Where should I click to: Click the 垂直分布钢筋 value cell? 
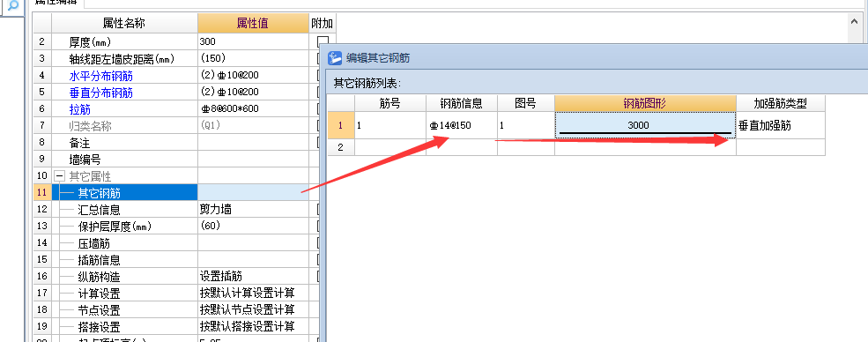tap(253, 92)
